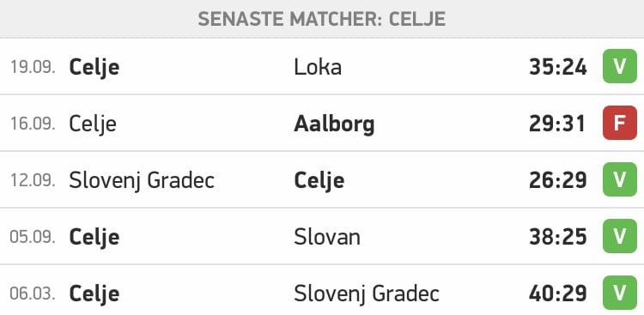This screenshot has width=644, height=315.
Task: Click the green V badge for Celje–Loka match
Action: [619, 67]
